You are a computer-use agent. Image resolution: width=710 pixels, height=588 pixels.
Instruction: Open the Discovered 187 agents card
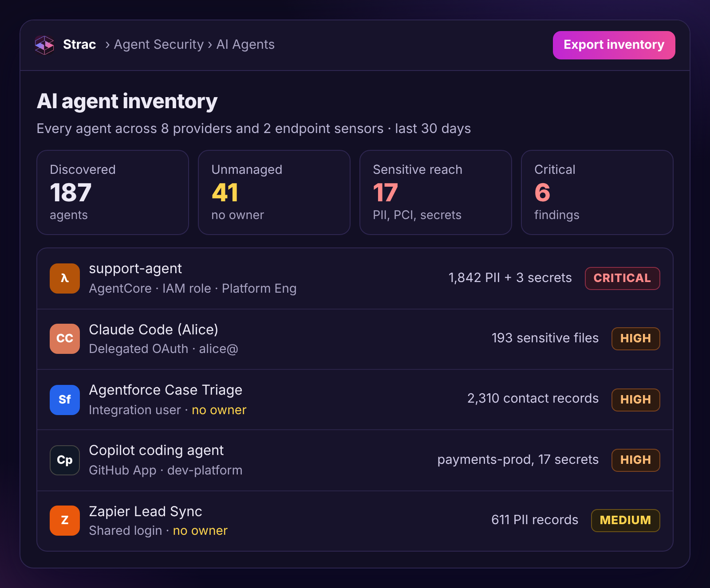[x=113, y=192]
